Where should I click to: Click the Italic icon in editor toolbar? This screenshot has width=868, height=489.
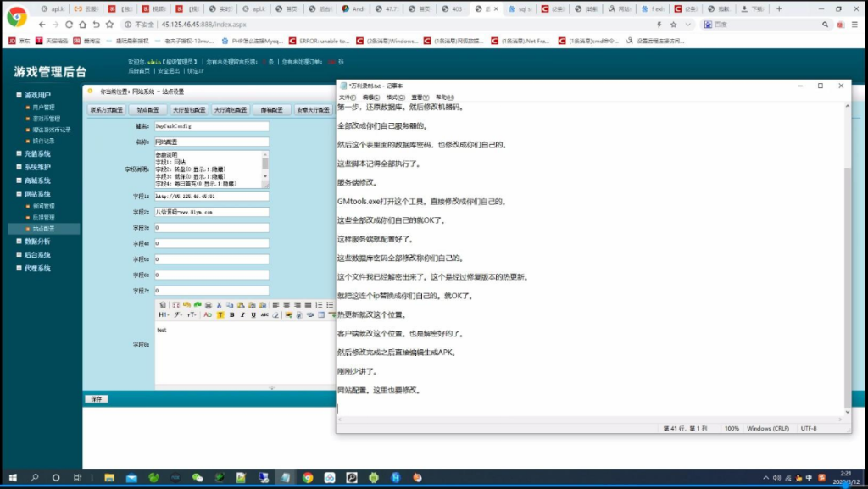tap(242, 315)
